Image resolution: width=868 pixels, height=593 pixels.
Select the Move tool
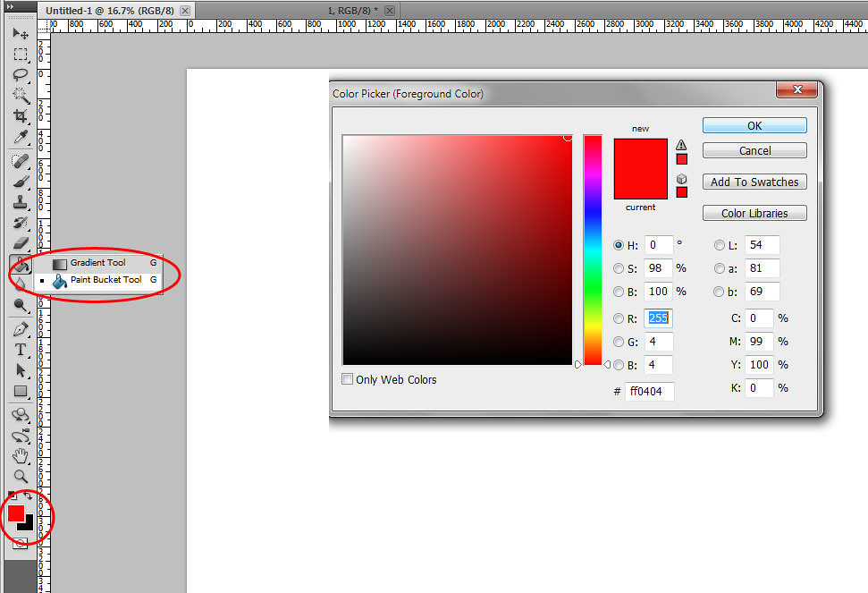pyautogui.click(x=20, y=33)
